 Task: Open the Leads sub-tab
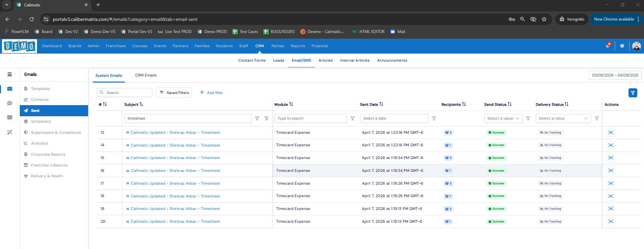pos(278,60)
